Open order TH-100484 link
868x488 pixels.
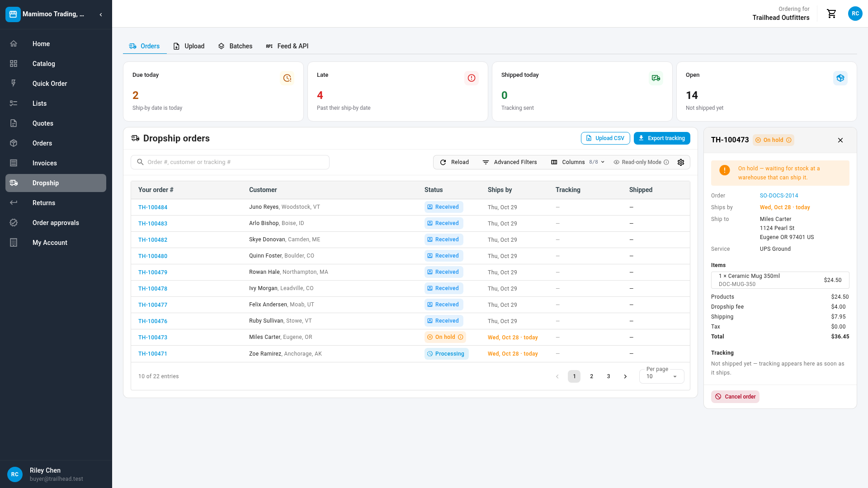pos(153,207)
